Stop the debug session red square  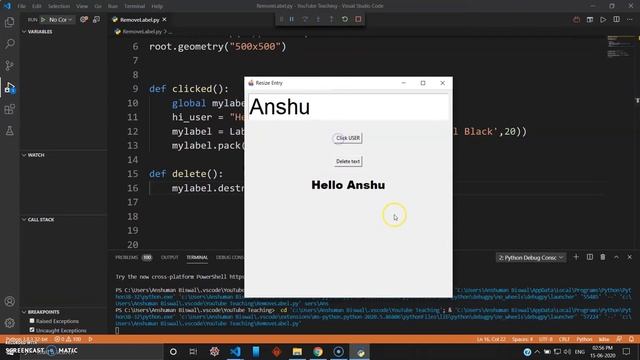coord(358,19)
